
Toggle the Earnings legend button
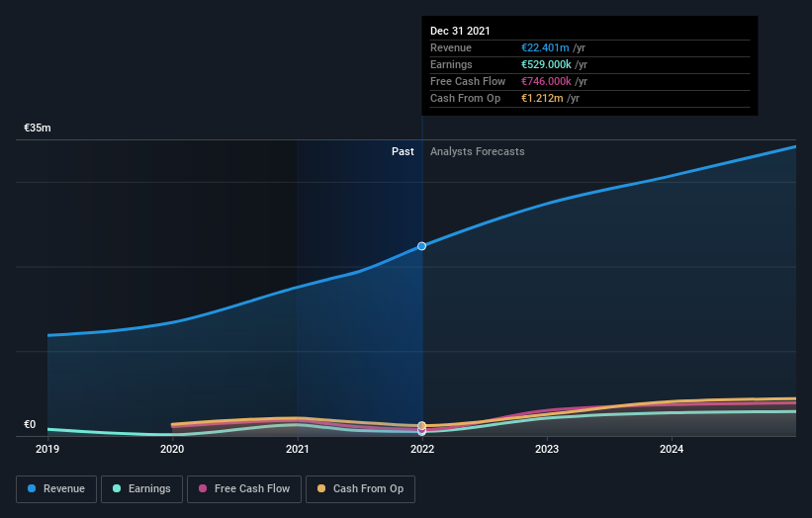tap(141, 489)
